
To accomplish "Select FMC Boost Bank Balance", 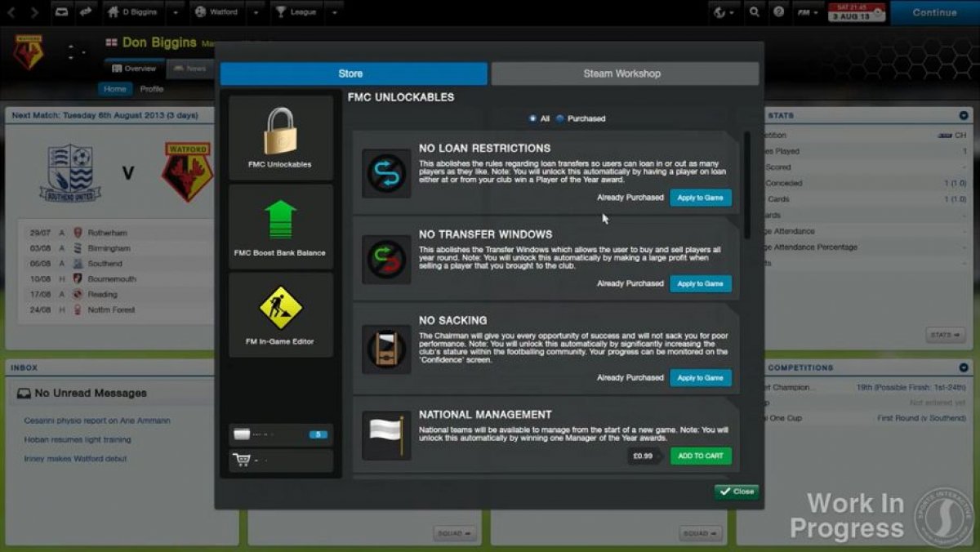I will (280, 226).
